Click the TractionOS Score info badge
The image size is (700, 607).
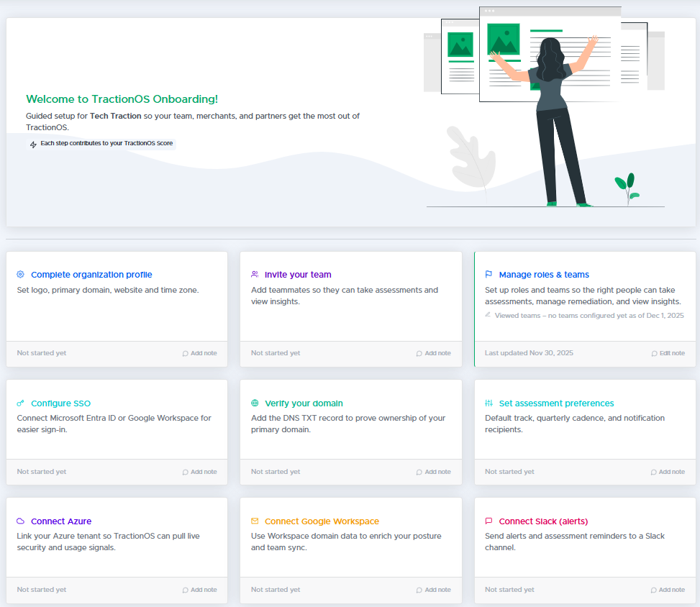tap(101, 144)
